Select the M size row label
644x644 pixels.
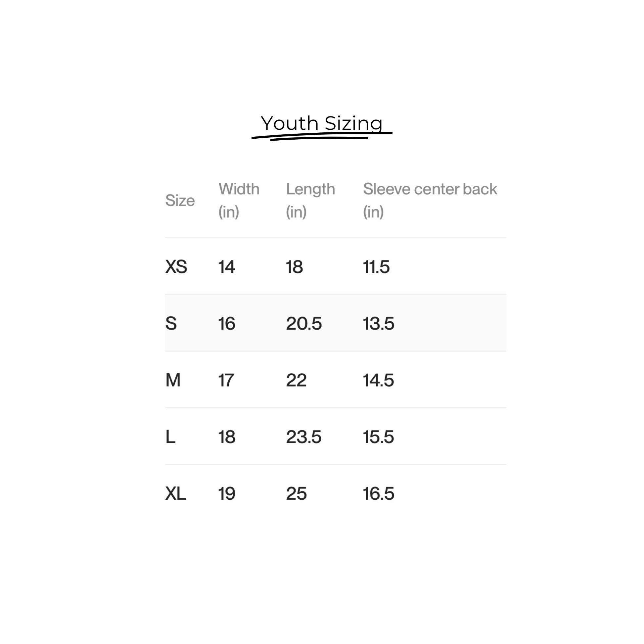coord(173,380)
